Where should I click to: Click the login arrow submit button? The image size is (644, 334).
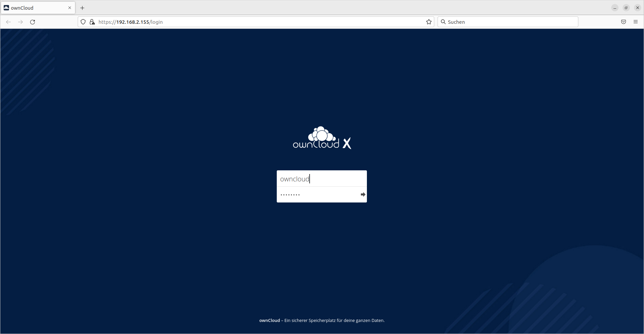363,194
